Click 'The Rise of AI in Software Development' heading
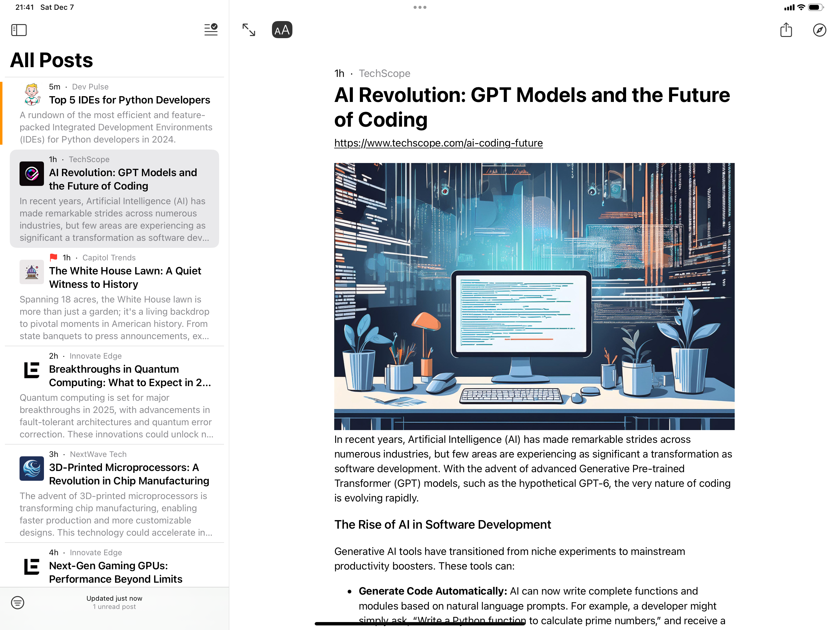Screen dimensions: 840x630 442,524
